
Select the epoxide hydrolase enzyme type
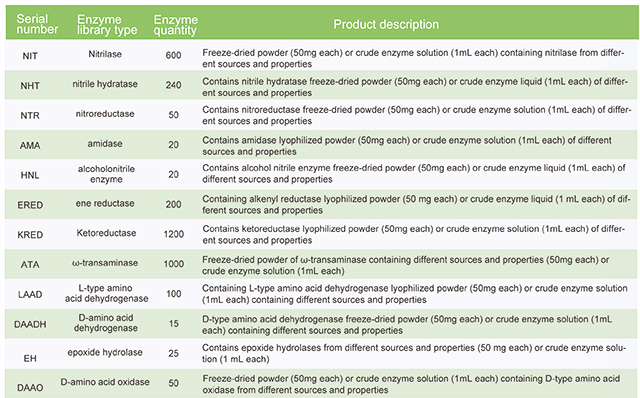[105, 352]
